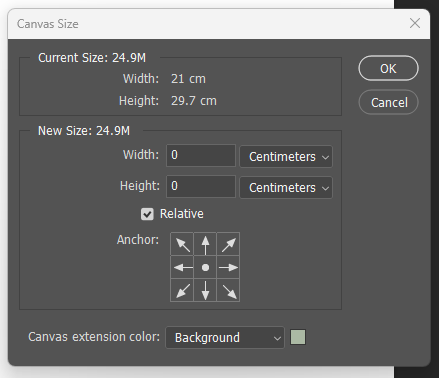The height and width of the screenshot is (378, 439).
Task: Click the Canvas Size title text
Action: point(48,24)
